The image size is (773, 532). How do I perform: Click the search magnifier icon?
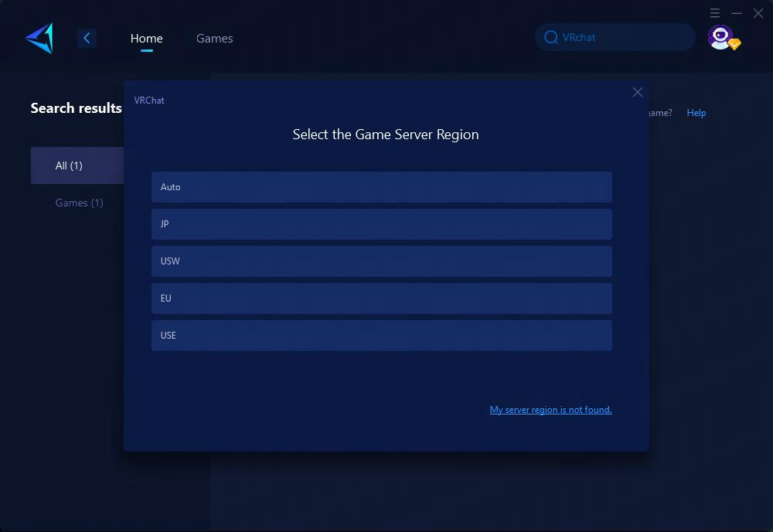pos(550,37)
